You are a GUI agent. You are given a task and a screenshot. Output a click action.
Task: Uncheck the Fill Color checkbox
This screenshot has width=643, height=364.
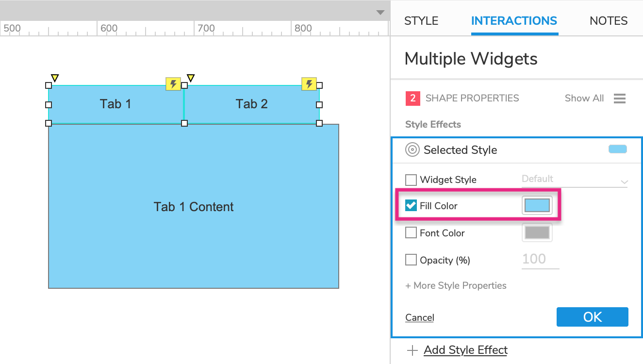coord(411,206)
